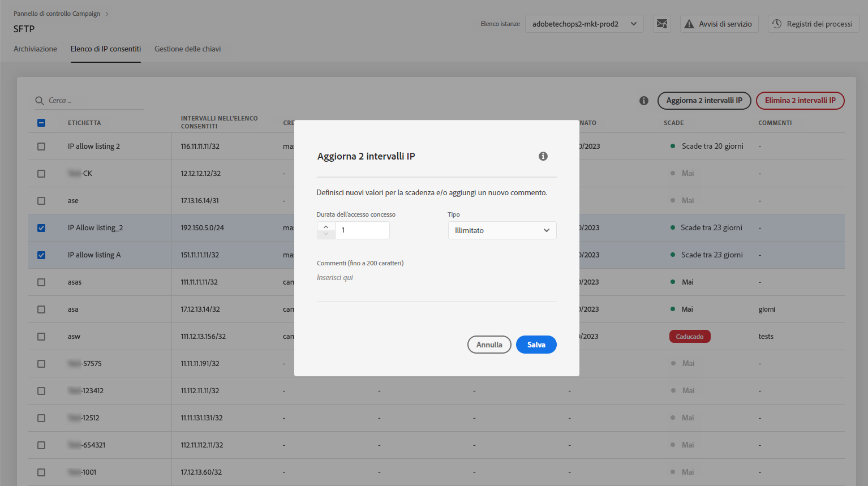The width and height of the screenshot is (868, 486).
Task: Click the IP range 116.11.11.11/32
Action: pos(200,147)
